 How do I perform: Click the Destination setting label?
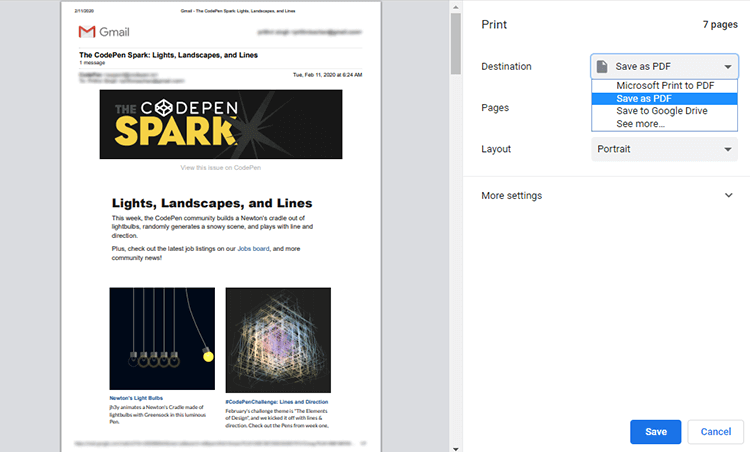506,66
